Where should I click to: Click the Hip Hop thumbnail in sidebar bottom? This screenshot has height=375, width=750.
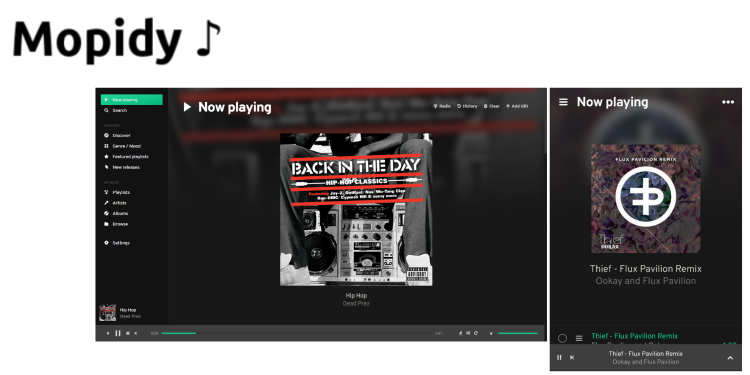click(x=108, y=313)
